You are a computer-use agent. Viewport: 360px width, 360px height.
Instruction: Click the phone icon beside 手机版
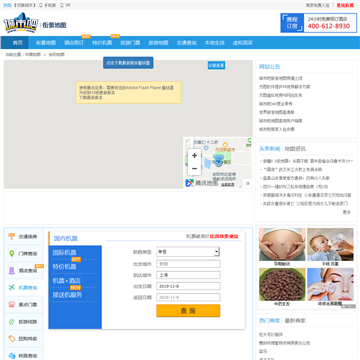tap(41, 5)
